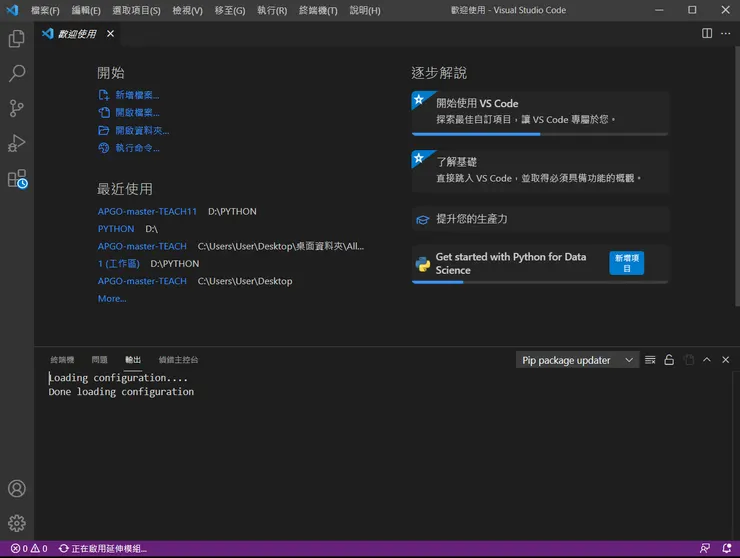Click the 開啟檔案... link
Screen dimensions: 740x558
[x=129, y=112]
